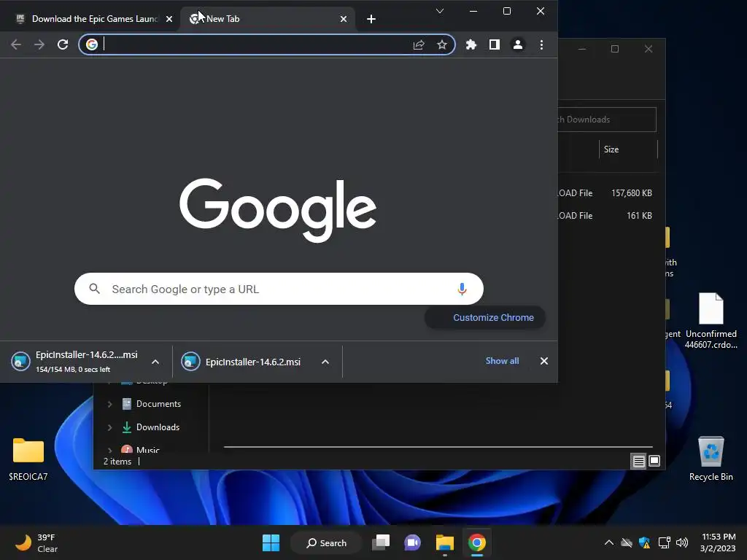
Task: Open the Chat app on the taskbar
Action: (413, 542)
